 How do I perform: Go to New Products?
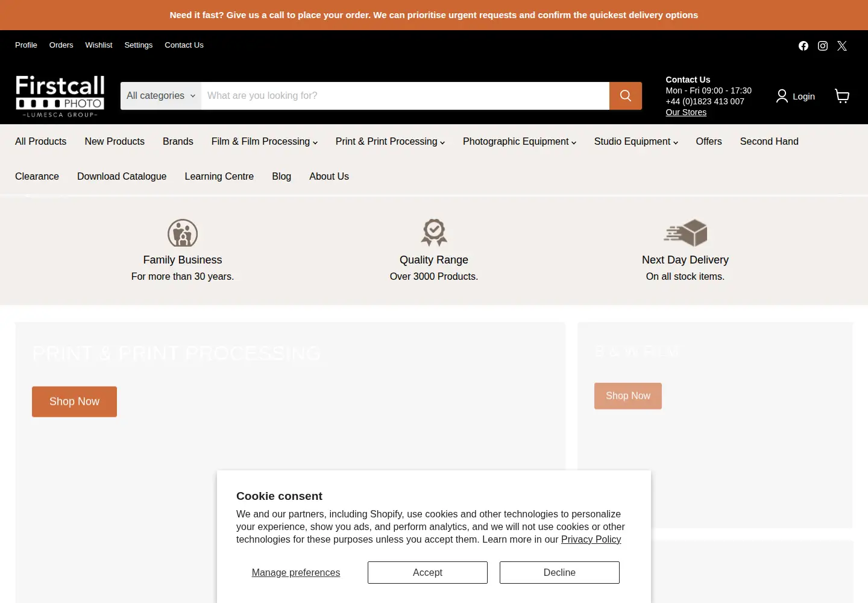pos(115,142)
